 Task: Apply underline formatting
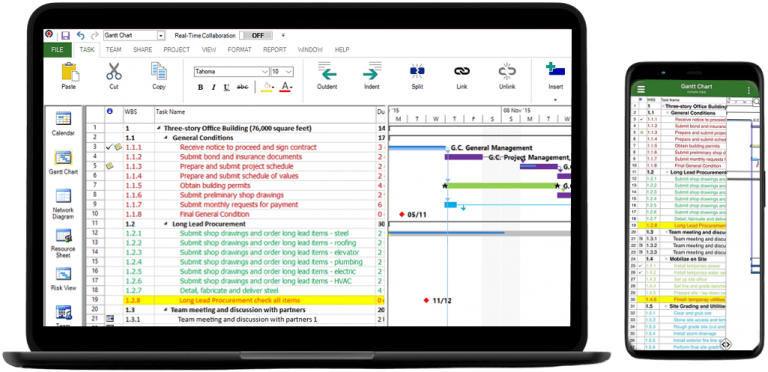point(226,87)
